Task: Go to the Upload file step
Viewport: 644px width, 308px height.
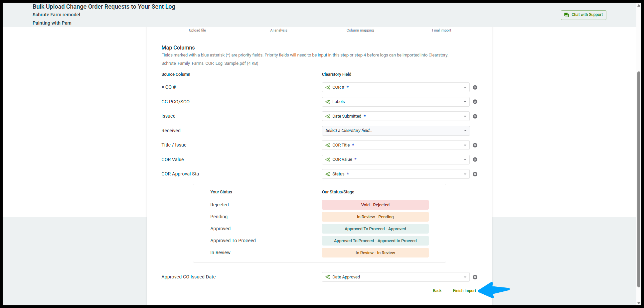Action: pos(197,30)
